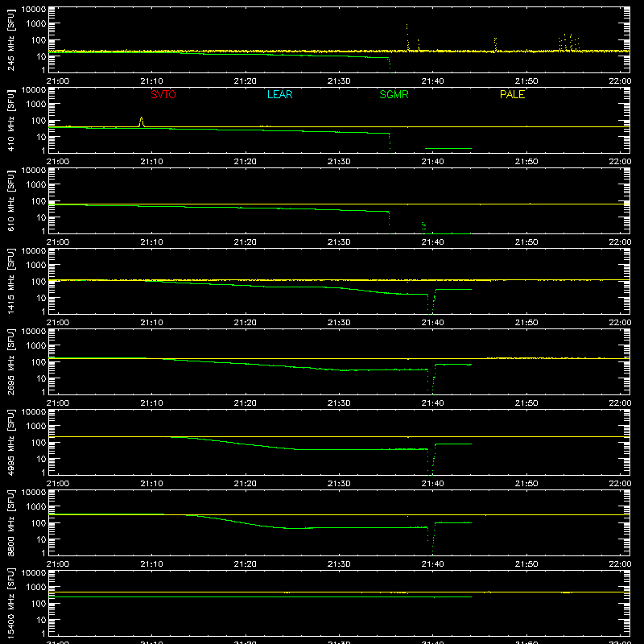Click the 21:10 label under the 410 MHz plot
The height and width of the screenshot is (644, 644).
pos(151,162)
